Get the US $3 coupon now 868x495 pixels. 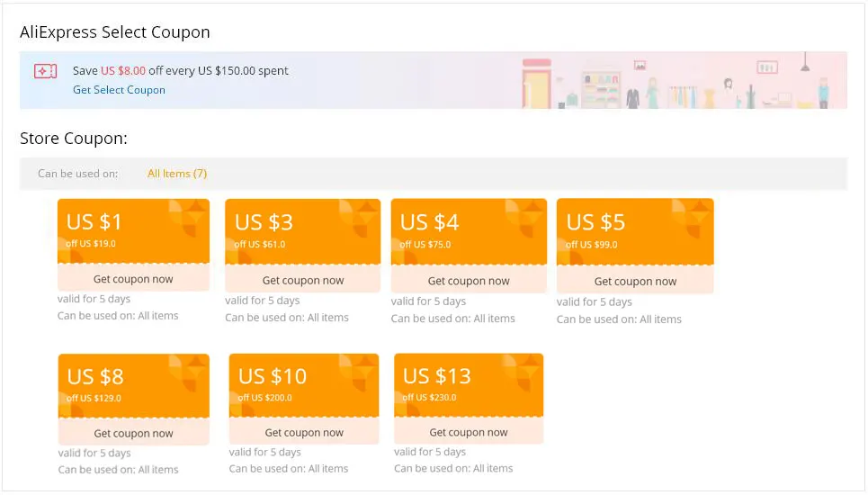[x=303, y=281]
